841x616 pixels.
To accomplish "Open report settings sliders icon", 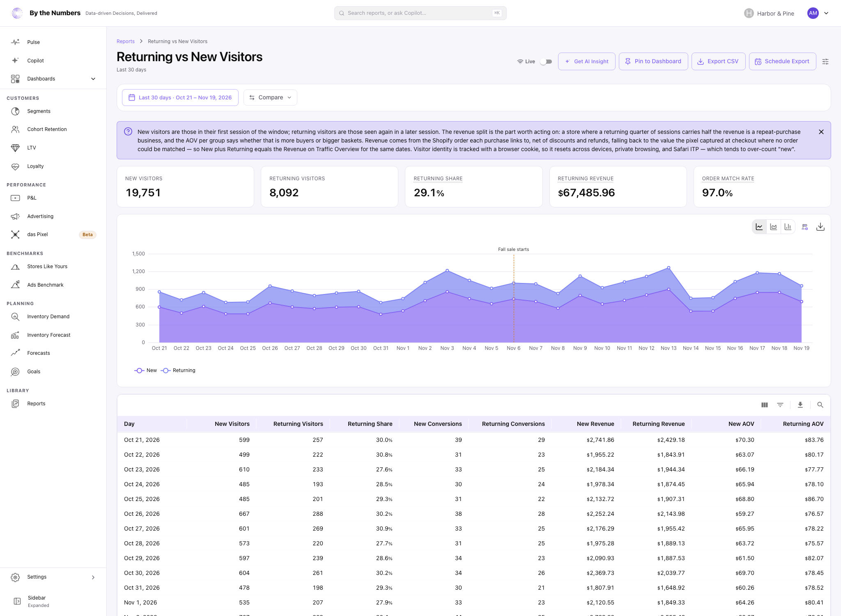I will (x=825, y=62).
